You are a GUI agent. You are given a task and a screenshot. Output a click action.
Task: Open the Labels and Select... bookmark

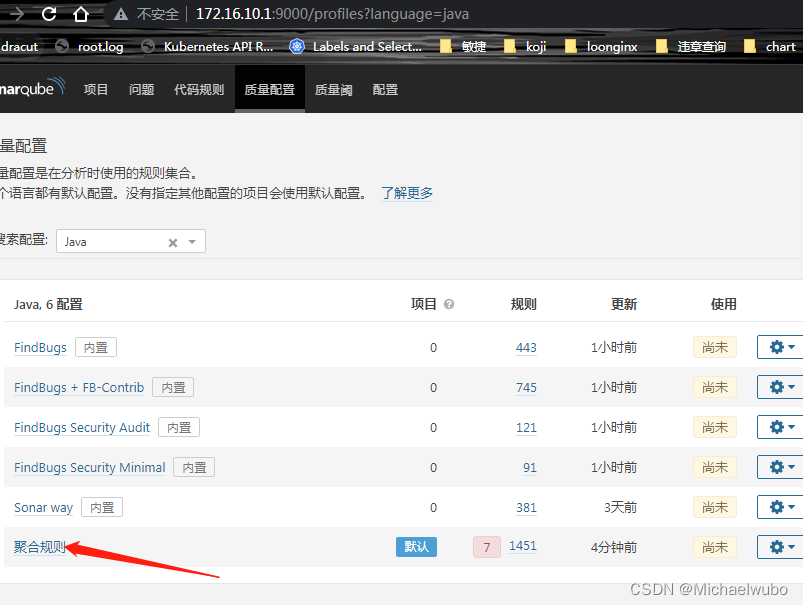(x=356, y=47)
